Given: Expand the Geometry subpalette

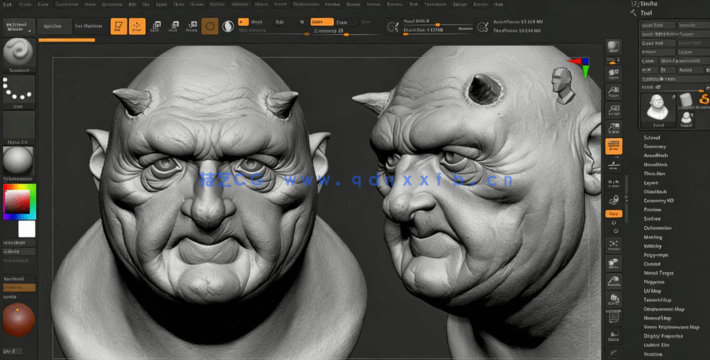Looking at the screenshot, I should [x=655, y=147].
